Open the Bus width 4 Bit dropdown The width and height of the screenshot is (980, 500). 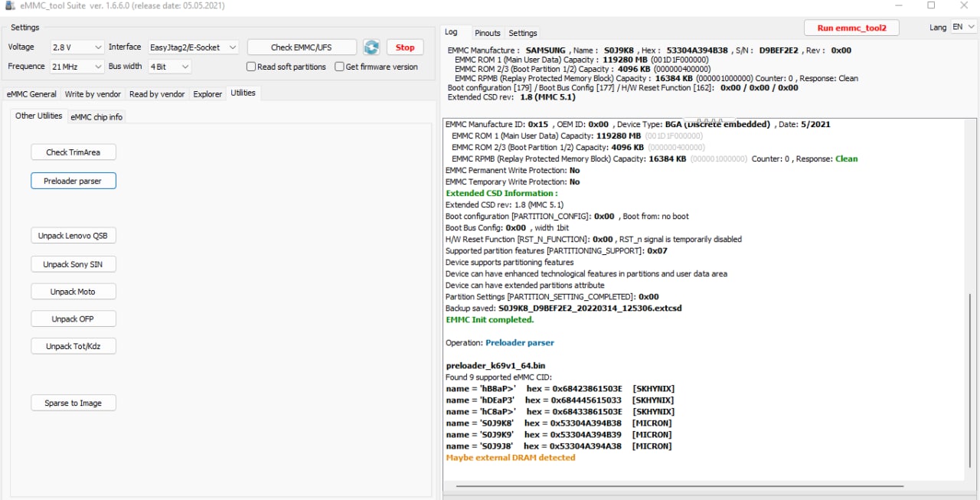169,67
